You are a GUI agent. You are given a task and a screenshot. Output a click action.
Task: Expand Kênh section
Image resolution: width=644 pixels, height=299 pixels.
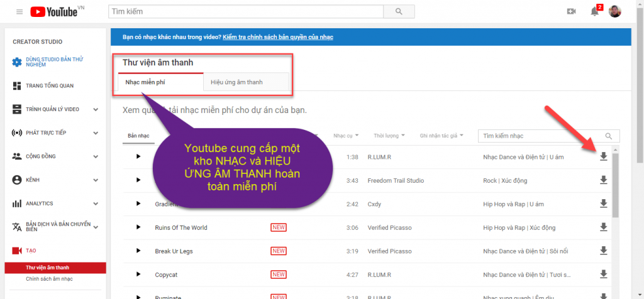[x=96, y=180]
